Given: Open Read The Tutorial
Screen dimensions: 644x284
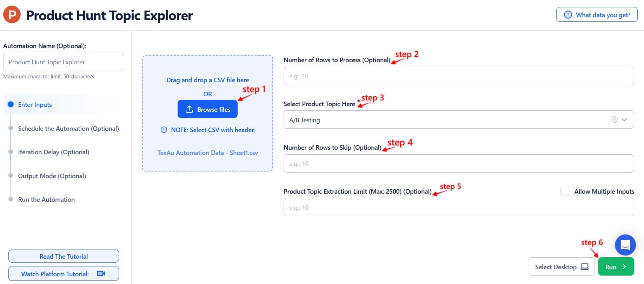Looking at the screenshot, I should (x=64, y=256).
